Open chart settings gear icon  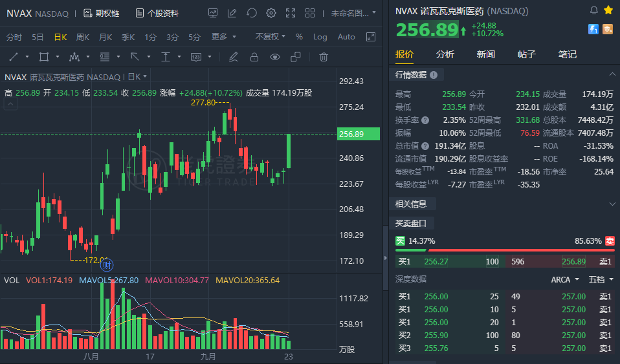[271, 13]
